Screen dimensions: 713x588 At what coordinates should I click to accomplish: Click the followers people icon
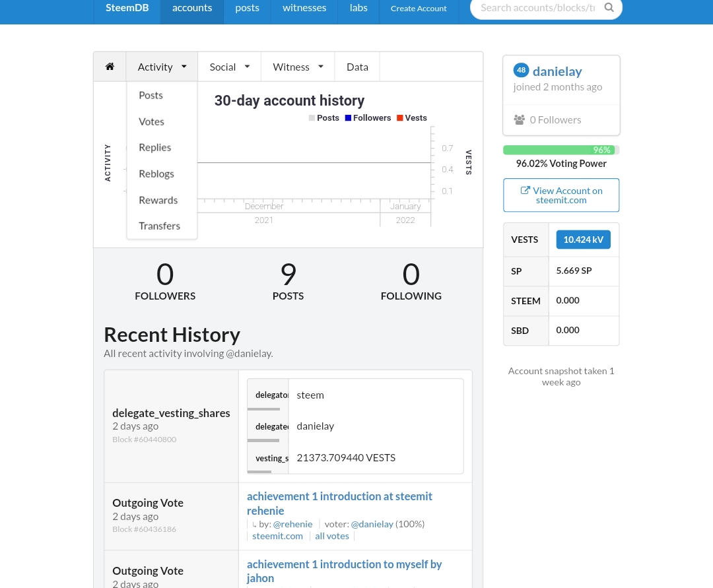pyautogui.click(x=520, y=120)
